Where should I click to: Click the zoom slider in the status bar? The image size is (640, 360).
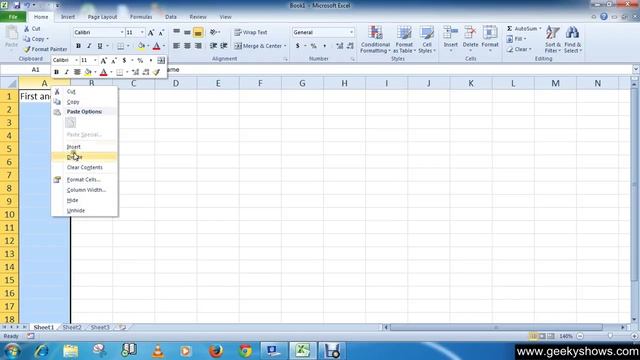pos(610,336)
